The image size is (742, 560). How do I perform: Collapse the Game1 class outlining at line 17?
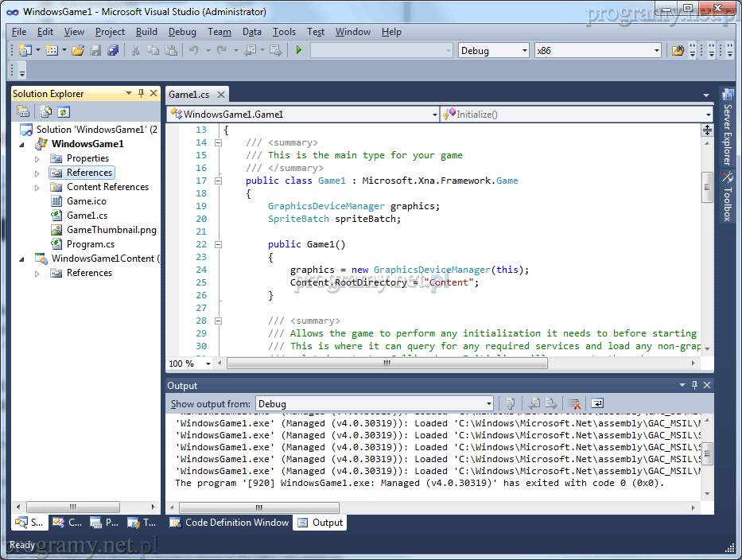coord(217,181)
